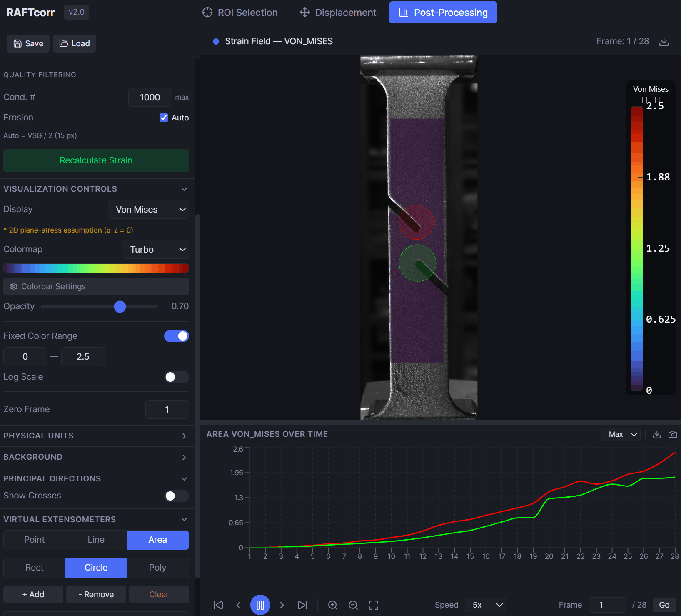Viewport: 681px width, 616px height.
Task: Download the strain field image
Action: tap(664, 42)
